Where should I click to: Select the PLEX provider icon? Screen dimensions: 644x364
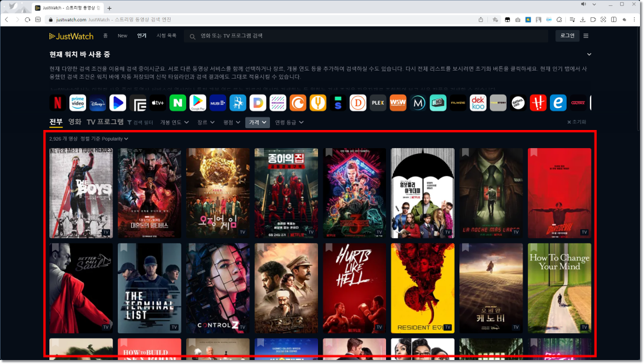click(x=378, y=103)
